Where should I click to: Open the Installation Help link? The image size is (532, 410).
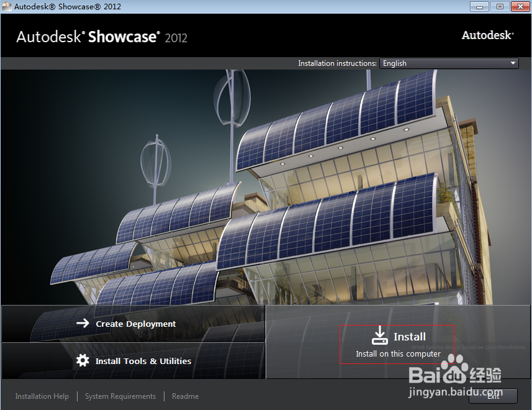pyautogui.click(x=42, y=396)
